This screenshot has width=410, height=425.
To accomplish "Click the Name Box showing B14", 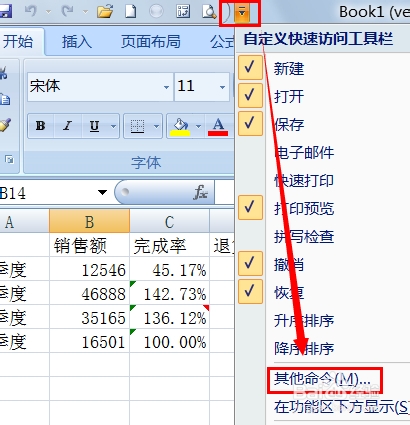I will (47, 193).
